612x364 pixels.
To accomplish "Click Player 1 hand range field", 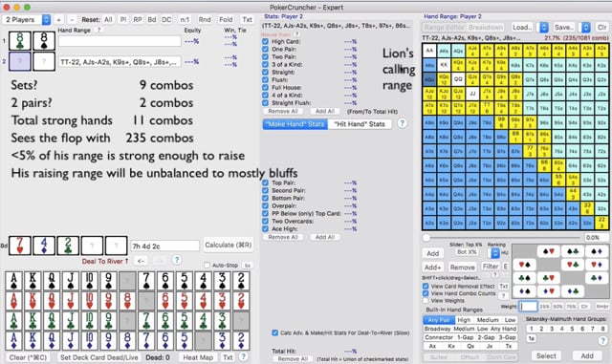I will click(x=120, y=41).
